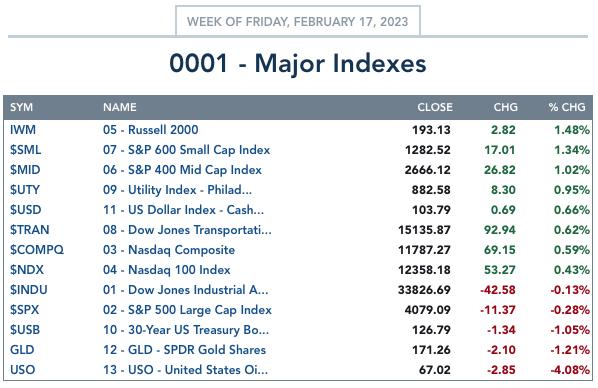Open the $USD symbol page
Image resolution: width=598 pixels, height=388 pixels.
click(x=26, y=210)
